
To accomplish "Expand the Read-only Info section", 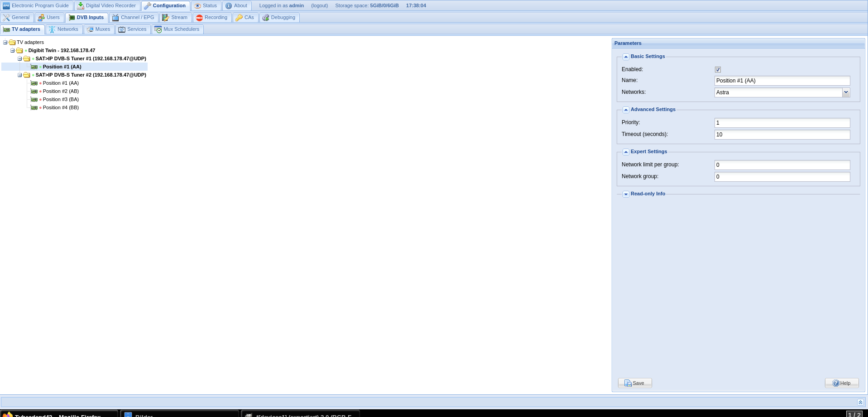I will [x=626, y=194].
